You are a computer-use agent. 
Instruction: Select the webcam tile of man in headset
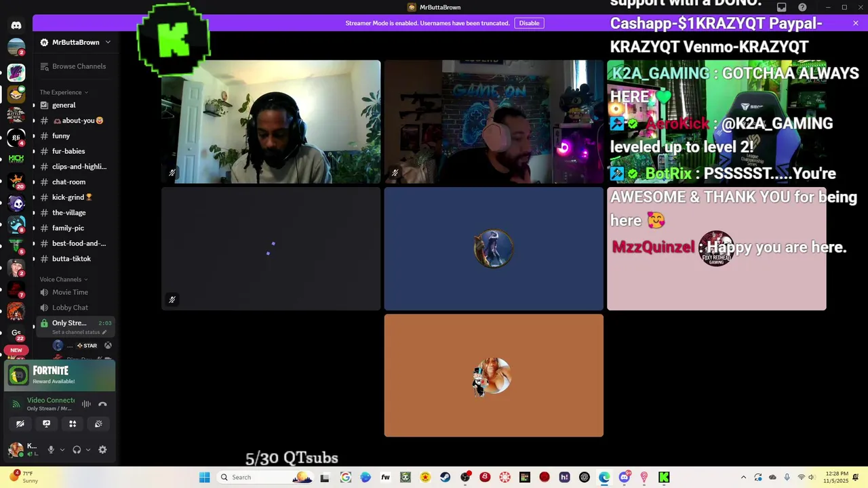click(271, 122)
